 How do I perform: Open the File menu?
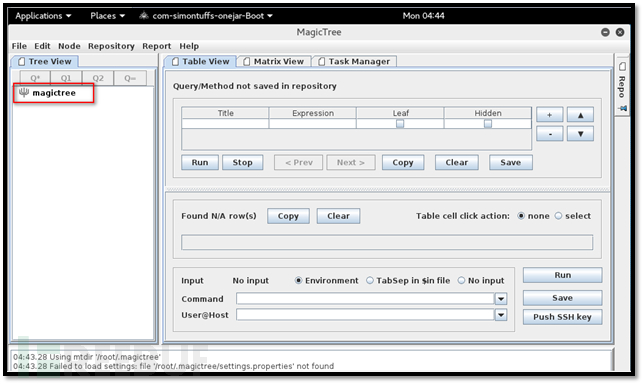[x=19, y=46]
